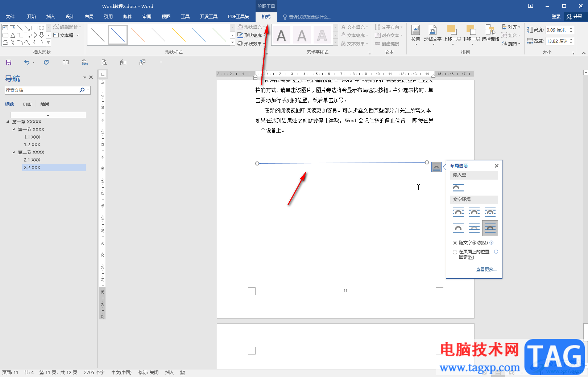The height and width of the screenshot is (377, 588).
Task: Choose the top and bottom wrapping icon
Action: pyautogui.click(x=458, y=228)
